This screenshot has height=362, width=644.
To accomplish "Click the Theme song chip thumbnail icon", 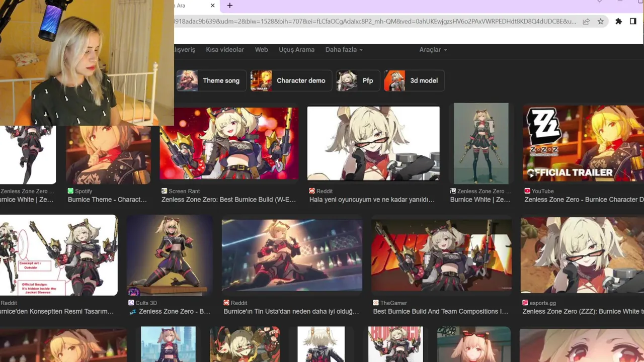I will coord(187,80).
